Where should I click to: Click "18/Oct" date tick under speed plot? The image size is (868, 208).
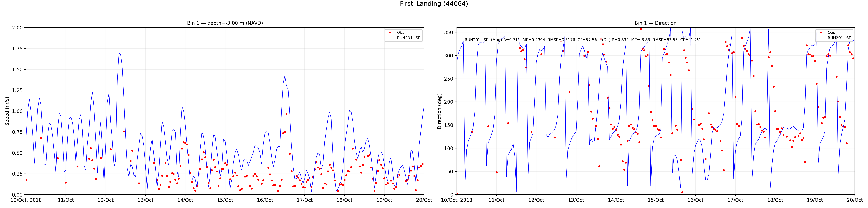coord(344,200)
